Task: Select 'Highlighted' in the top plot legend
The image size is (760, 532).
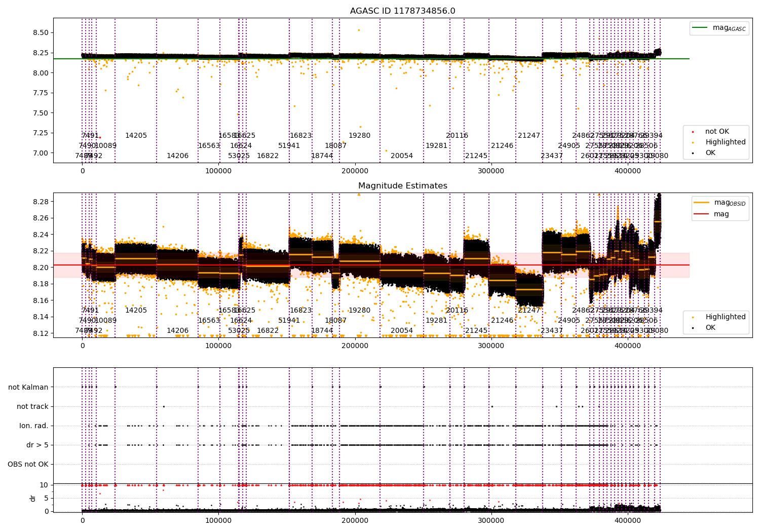Action: click(x=726, y=142)
